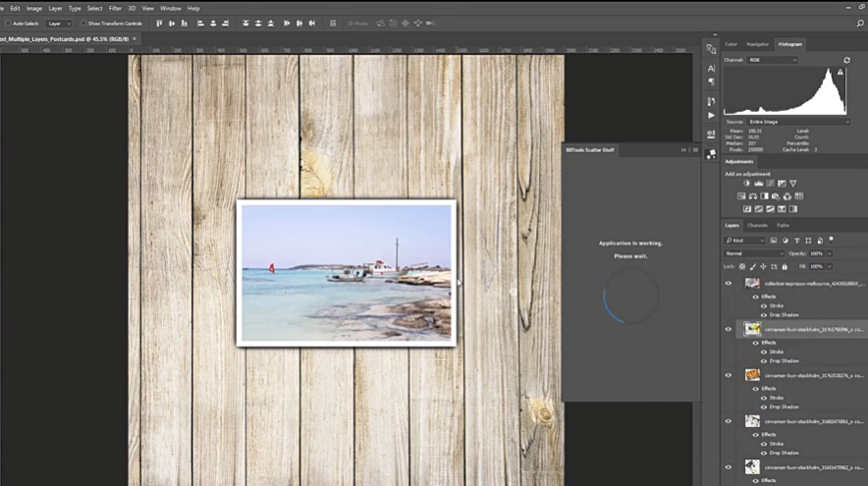Screen dimensions: 868x486
Task: Click the Opacity value field
Action: (x=817, y=253)
